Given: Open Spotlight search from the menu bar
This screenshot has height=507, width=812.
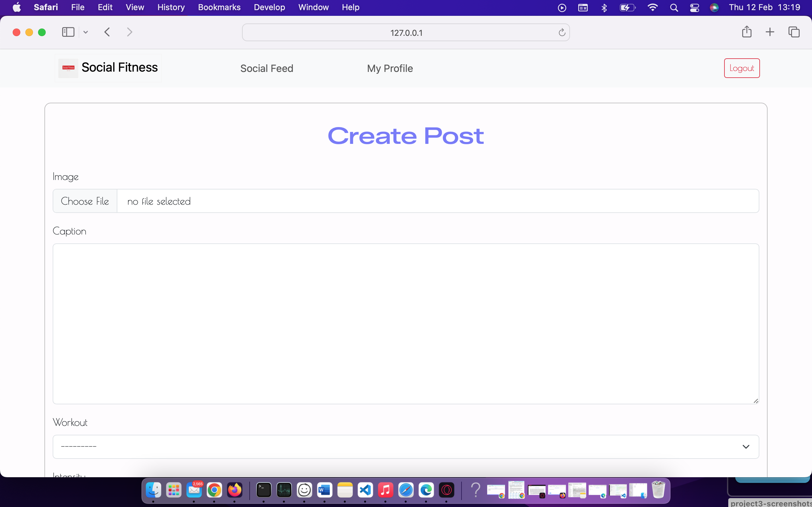Looking at the screenshot, I should (x=674, y=7).
